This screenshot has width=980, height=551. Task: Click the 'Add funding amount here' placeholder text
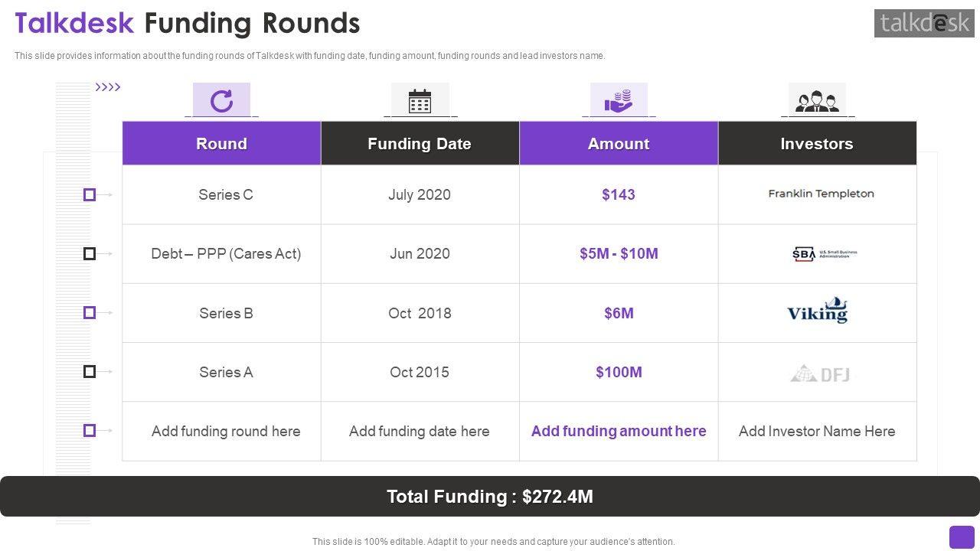pyautogui.click(x=619, y=432)
